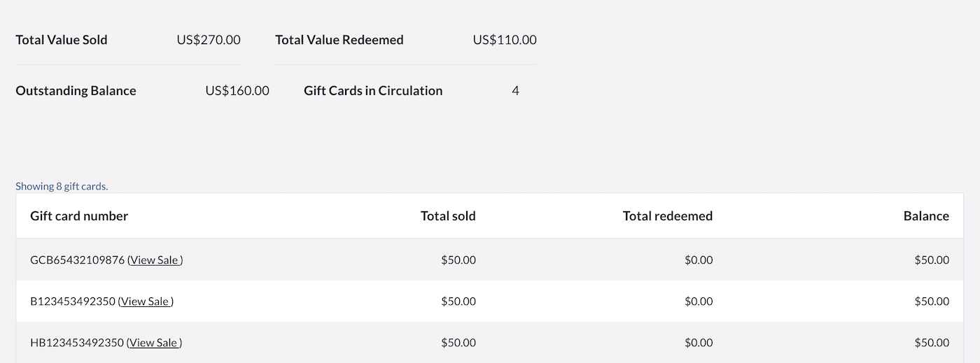This screenshot has height=363, width=980.
Task: Click the Balance column header
Action: (x=926, y=216)
